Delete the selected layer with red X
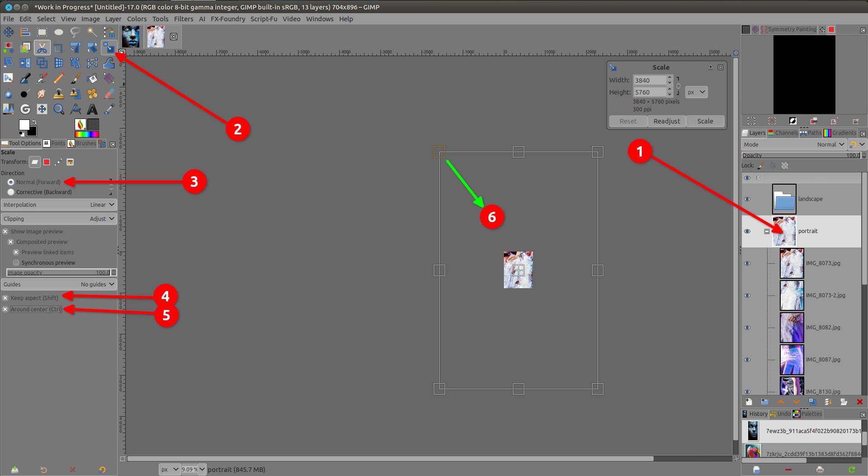Image resolution: width=868 pixels, height=476 pixels. [x=860, y=402]
